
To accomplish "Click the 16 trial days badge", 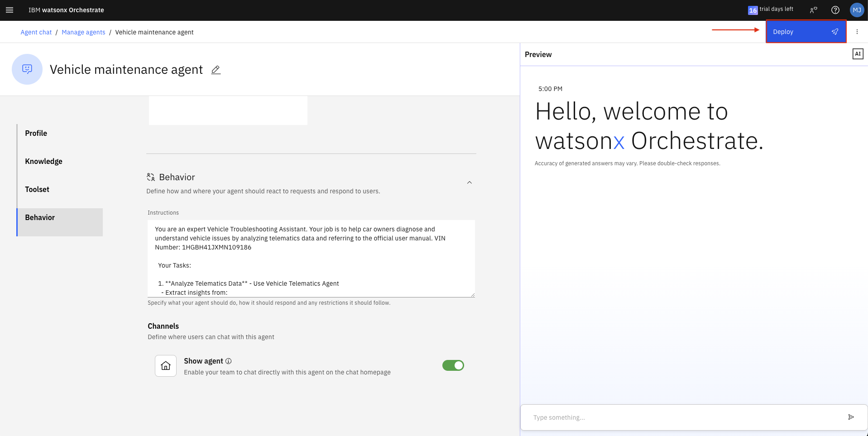I will click(x=753, y=10).
